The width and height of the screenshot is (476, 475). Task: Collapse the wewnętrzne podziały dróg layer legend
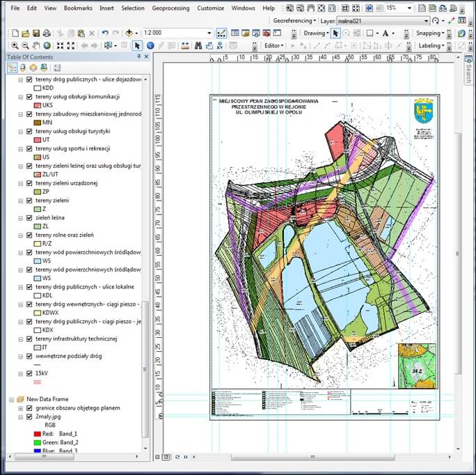pyautogui.click(x=21, y=357)
